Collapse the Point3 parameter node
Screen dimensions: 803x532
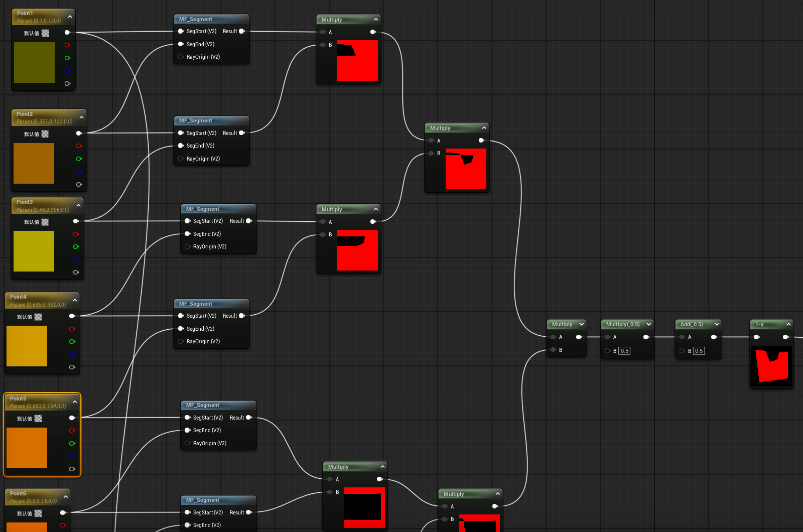tap(78, 206)
